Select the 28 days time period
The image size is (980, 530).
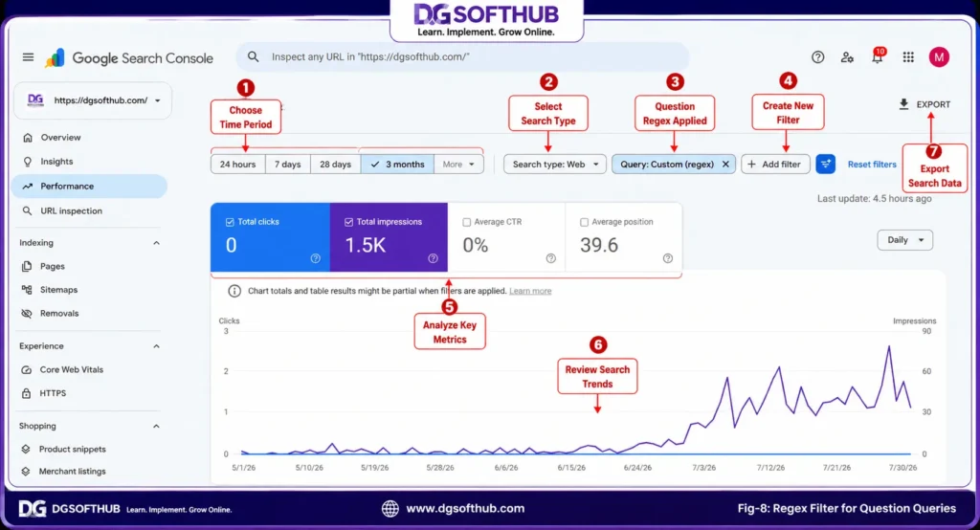[336, 165]
